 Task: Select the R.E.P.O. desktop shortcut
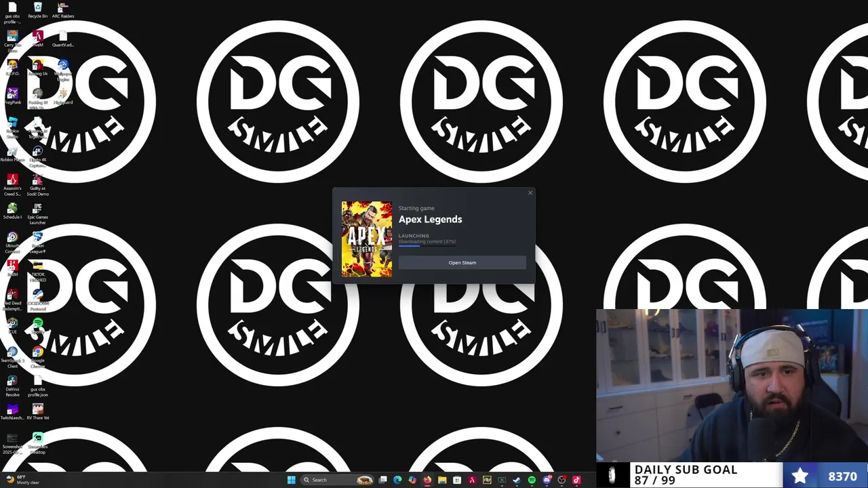coord(12,67)
